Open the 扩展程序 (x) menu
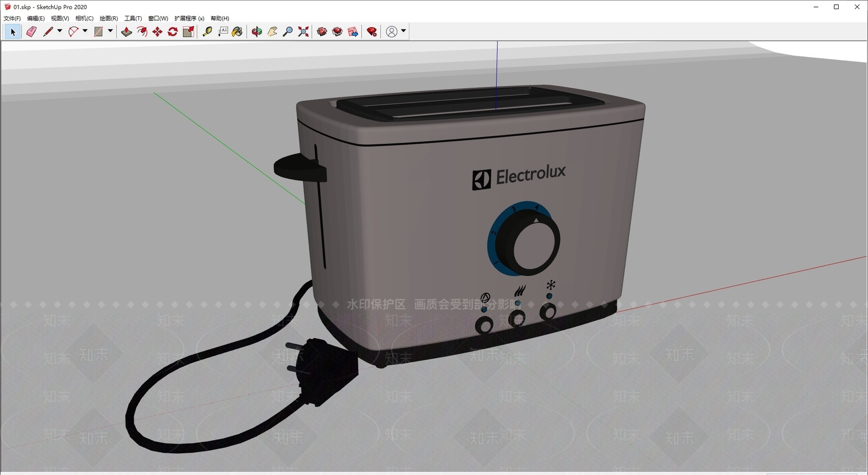The height and width of the screenshot is (475, 868). (189, 18)
